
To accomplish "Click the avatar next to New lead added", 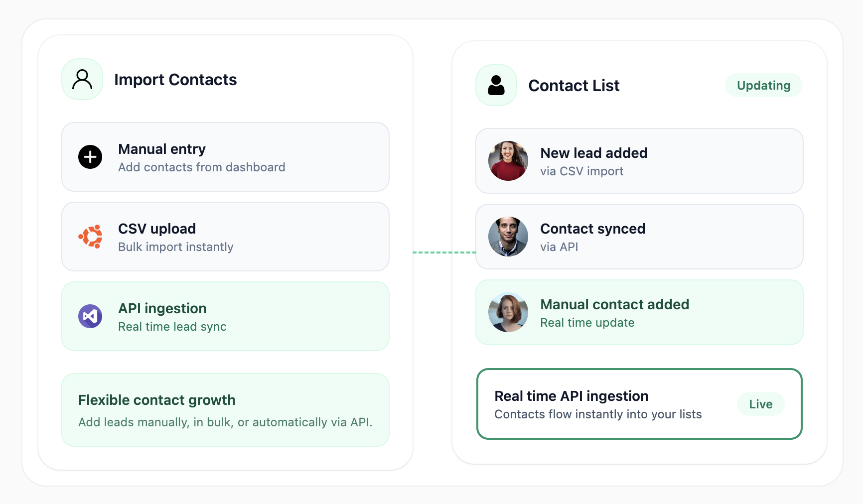I will click(x=508, y=161).
